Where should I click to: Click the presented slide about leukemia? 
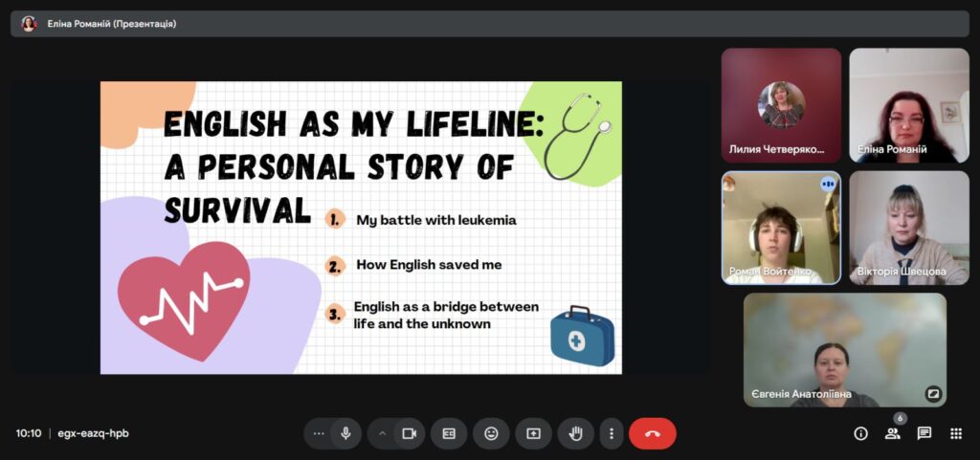click(x=361, y=228)
